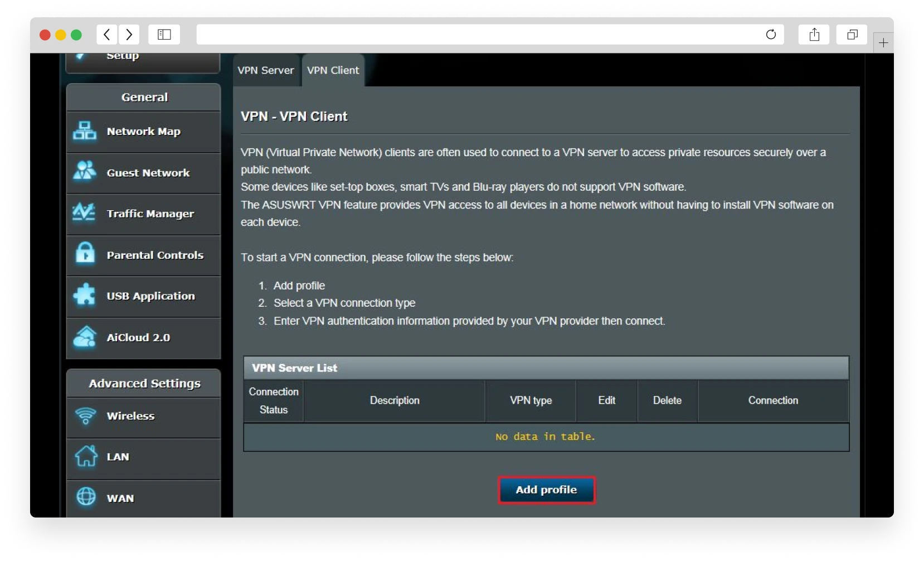This screenshot has width=924, height=561.
Task: Collapse the Advanced Settings section
Action: tap(144, 383)
